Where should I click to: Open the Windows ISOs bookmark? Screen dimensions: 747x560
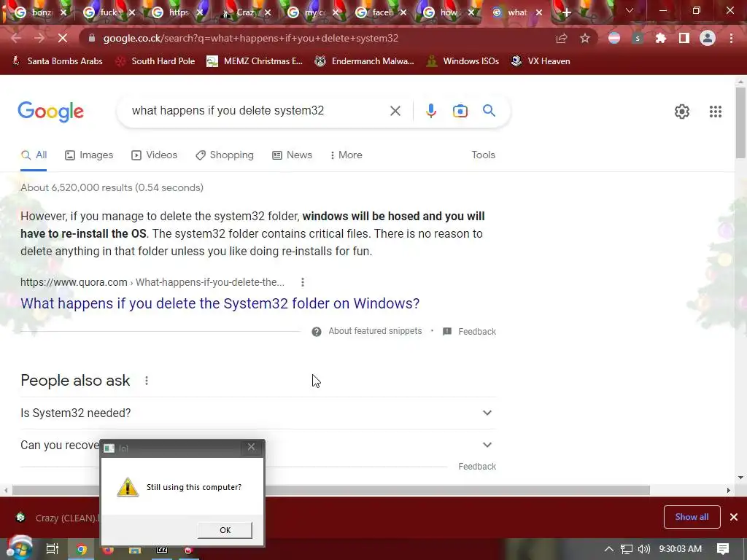click(462, 61)
